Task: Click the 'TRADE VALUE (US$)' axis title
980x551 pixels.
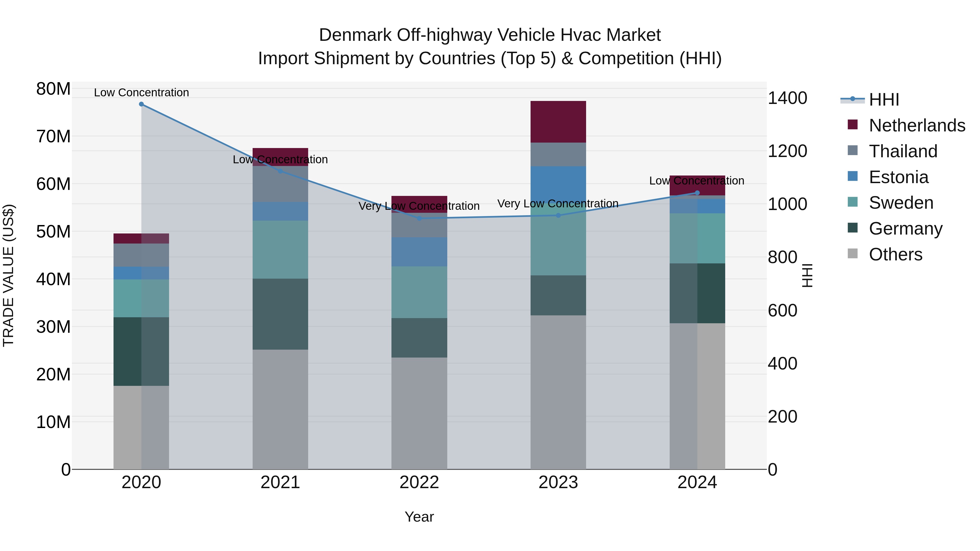Action: (8, 275)
